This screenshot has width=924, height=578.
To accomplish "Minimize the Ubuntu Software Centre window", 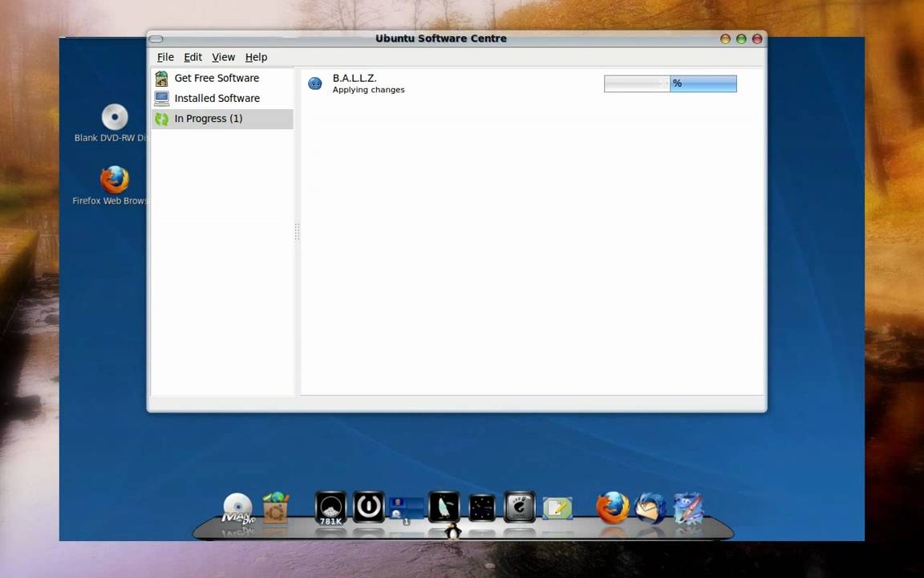I will 725,39.
